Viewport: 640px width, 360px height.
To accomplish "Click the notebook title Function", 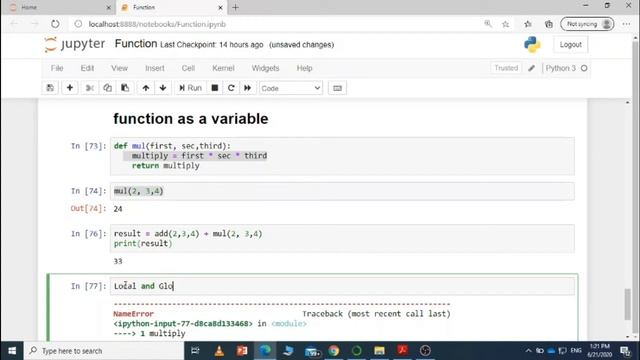I will (x=136, y=44).
